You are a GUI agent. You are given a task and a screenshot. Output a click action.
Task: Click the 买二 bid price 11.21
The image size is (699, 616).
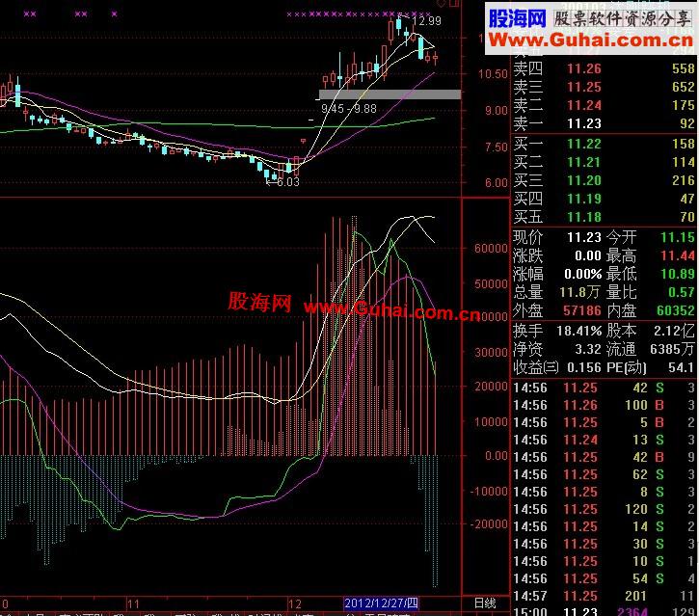(x=584, y=162)
